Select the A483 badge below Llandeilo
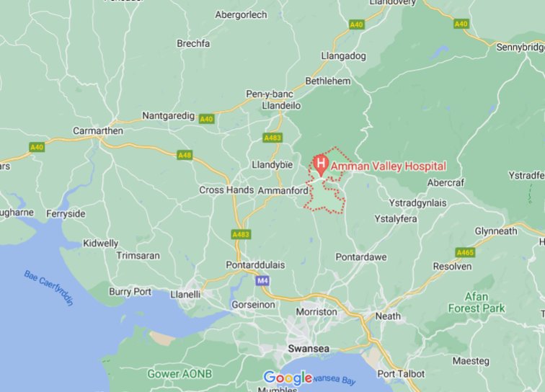The height and width of the screenshot is (392, 545). 272,138
